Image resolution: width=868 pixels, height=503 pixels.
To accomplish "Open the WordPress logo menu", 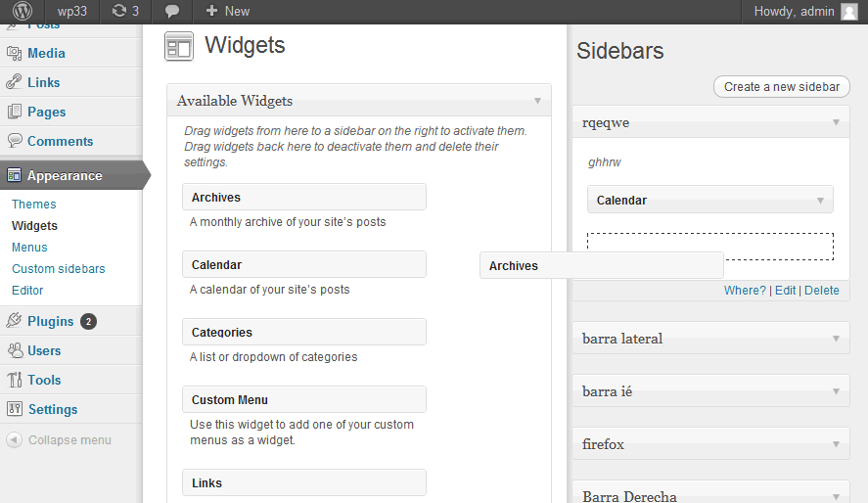I will pos(23,11).
